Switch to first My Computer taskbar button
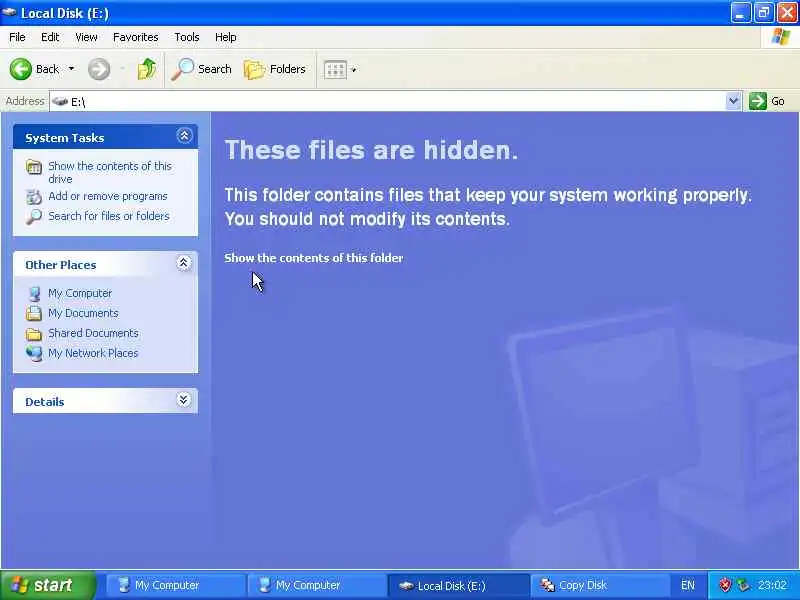This screenshot has height=600, width=800. [175, 585]
